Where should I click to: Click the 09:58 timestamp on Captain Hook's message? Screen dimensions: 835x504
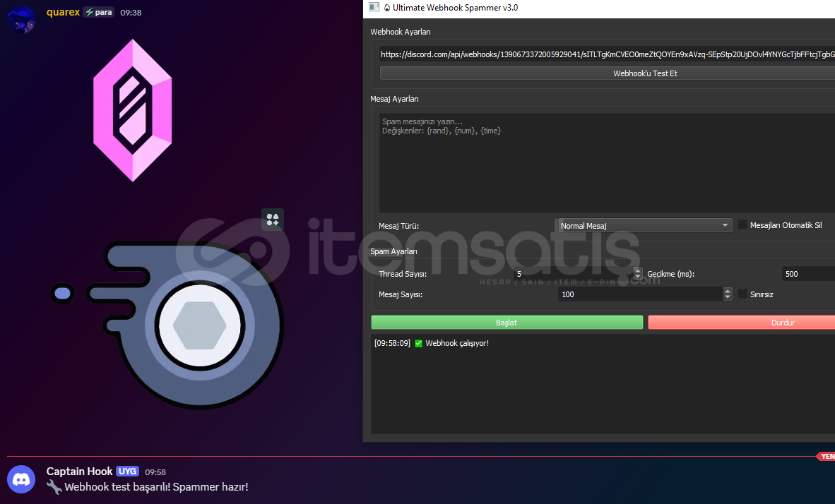[155, 472]
